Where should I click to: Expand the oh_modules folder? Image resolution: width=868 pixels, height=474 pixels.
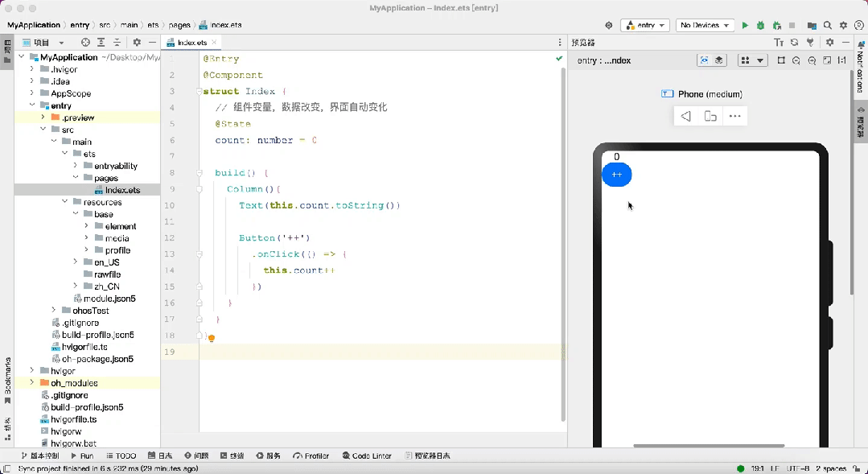(31, 382)
